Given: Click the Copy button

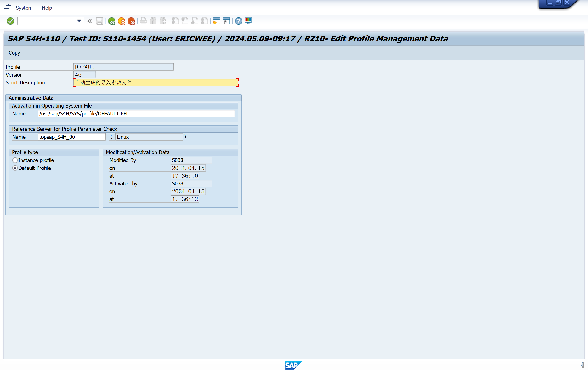Looking at the screenshot, I should click(x=14, y=53).
